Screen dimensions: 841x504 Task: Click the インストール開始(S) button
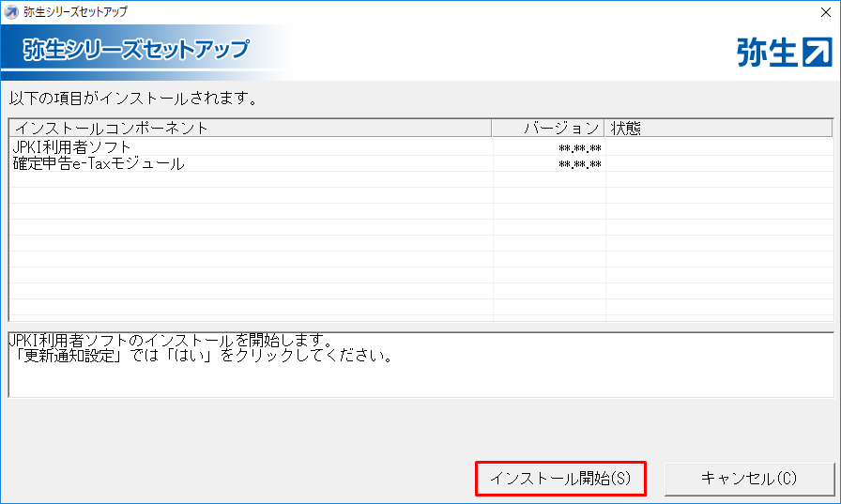pos(560,479)
